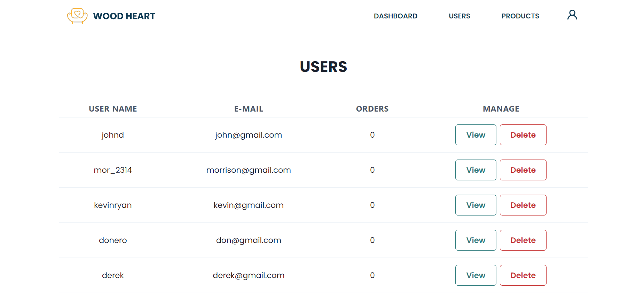Click the ORDERS column header

[372, 109]
